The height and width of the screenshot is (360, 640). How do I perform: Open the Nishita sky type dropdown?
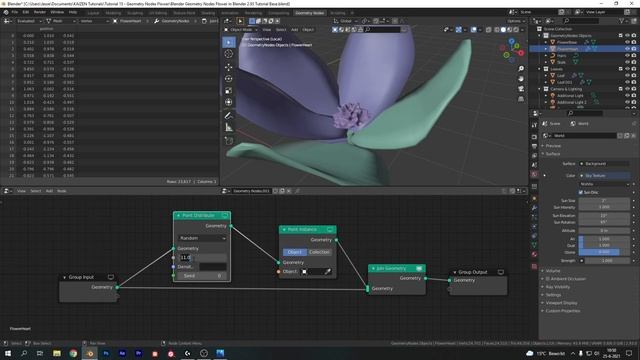coord(604,184)
